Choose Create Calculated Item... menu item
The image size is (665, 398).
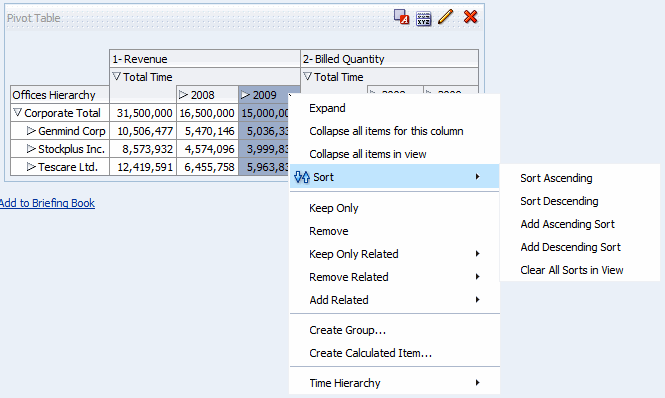394,353
